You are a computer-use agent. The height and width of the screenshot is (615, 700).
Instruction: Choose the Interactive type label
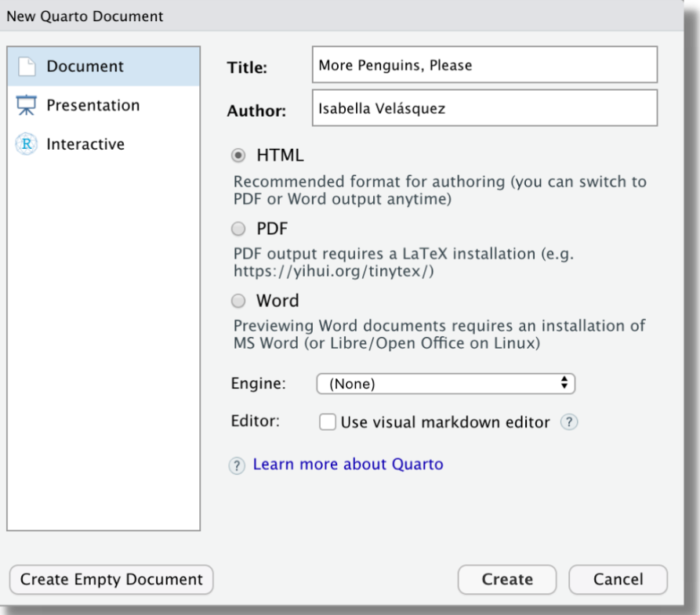point(85,144)
